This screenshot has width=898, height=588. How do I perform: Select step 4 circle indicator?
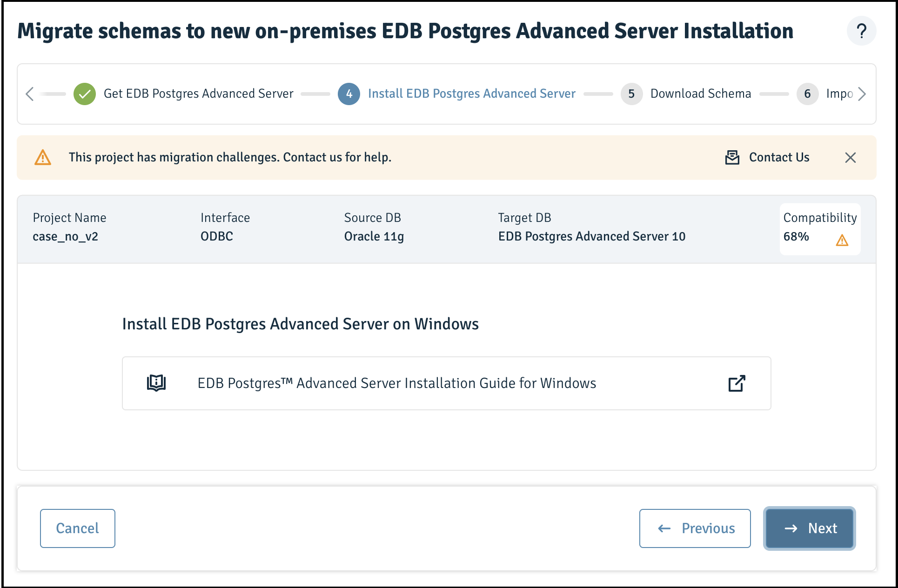(349, 94)
